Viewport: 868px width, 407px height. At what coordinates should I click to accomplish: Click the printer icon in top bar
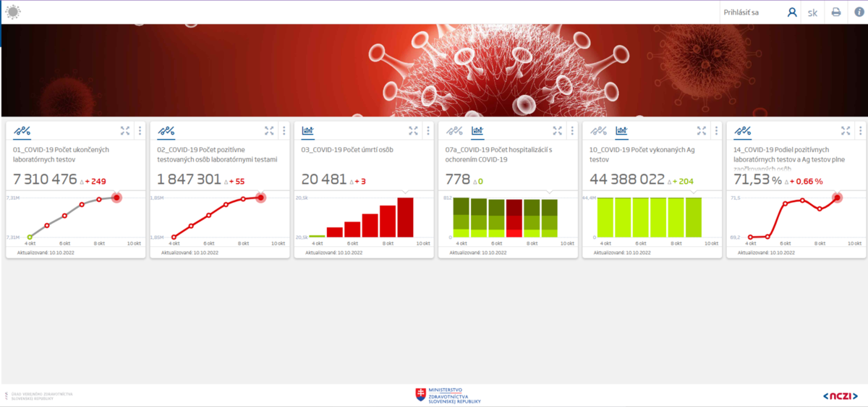pyautogui.click(x=835, y=12)
